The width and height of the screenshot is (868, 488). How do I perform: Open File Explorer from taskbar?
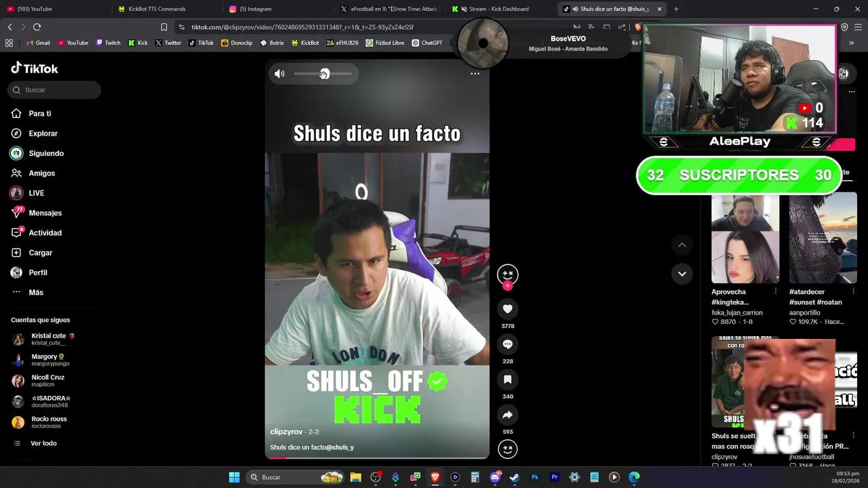(355, 477)
